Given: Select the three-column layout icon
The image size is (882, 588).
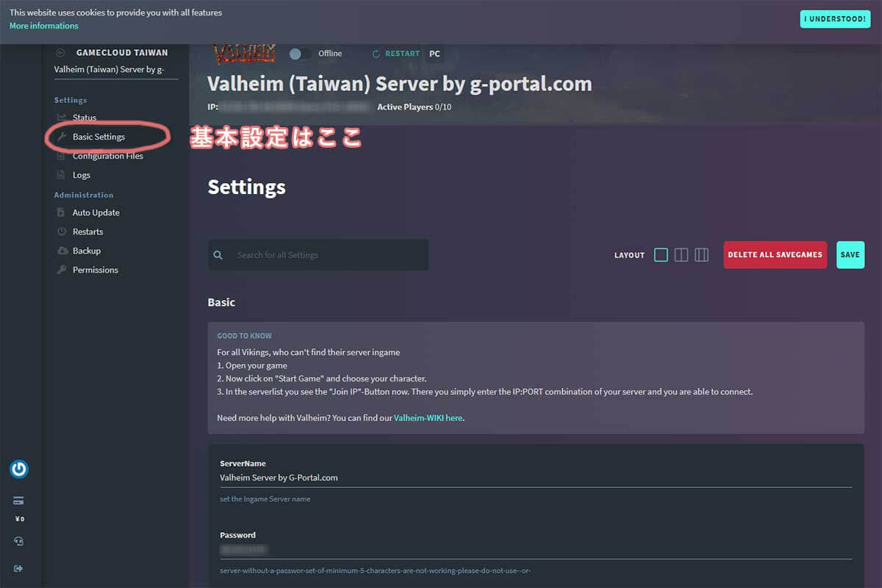Looking at the screenshot, I should point(702,255).
